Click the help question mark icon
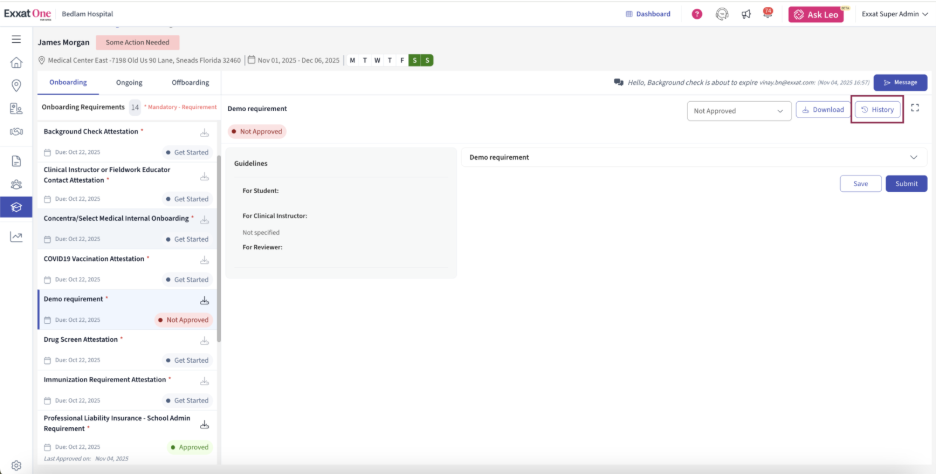Screen dimensions: 936x474 pos(697,14)
